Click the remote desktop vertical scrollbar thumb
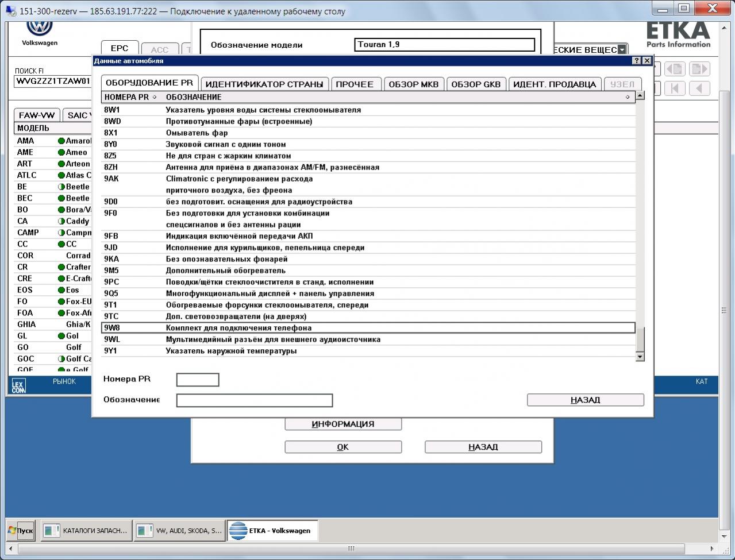Viewport: 735px width, 560px height. click(724, 310)
